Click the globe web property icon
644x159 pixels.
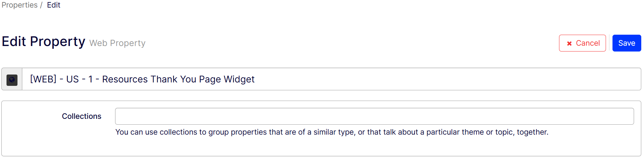tap(12, 80)
